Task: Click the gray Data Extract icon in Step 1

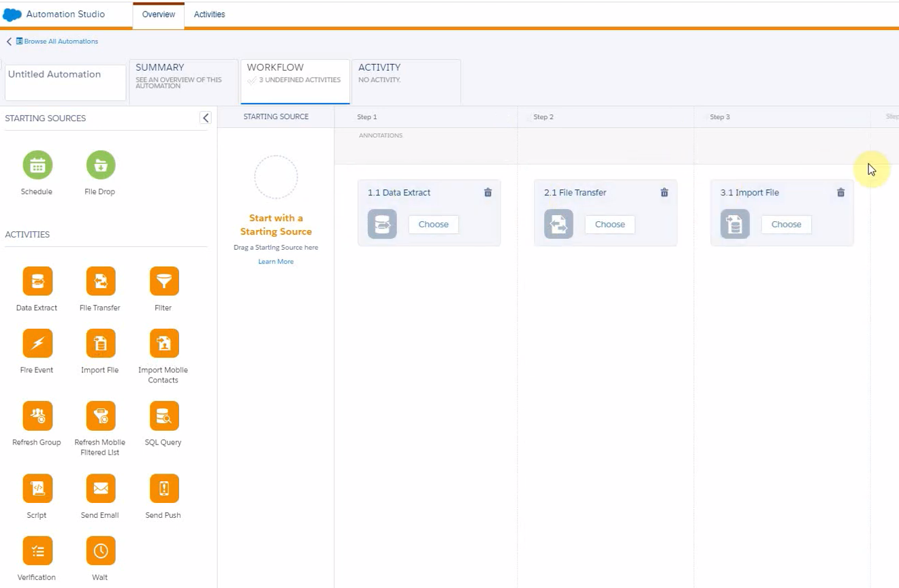Action: coord(382,224)
